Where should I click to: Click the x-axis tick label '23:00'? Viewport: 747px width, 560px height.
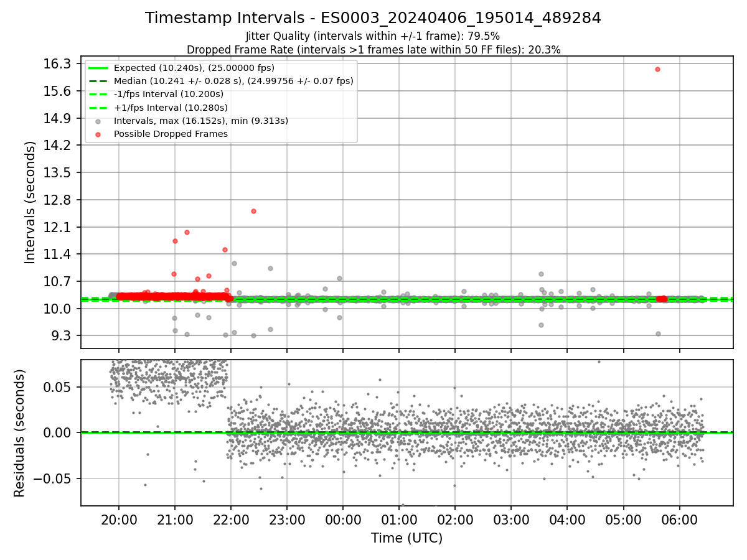[x=286, y=519]
